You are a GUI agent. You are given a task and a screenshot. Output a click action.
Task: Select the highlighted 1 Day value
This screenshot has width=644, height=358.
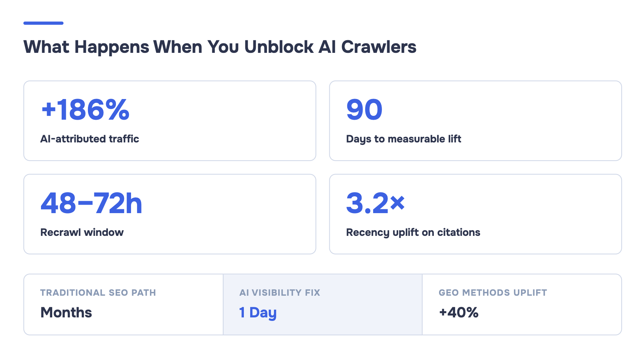point(258,313)
